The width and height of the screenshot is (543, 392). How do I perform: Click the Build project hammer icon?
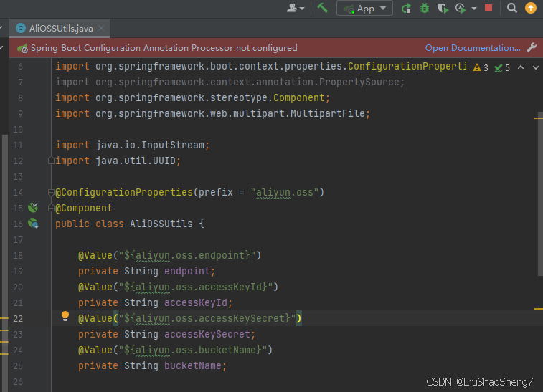point(322,8)
